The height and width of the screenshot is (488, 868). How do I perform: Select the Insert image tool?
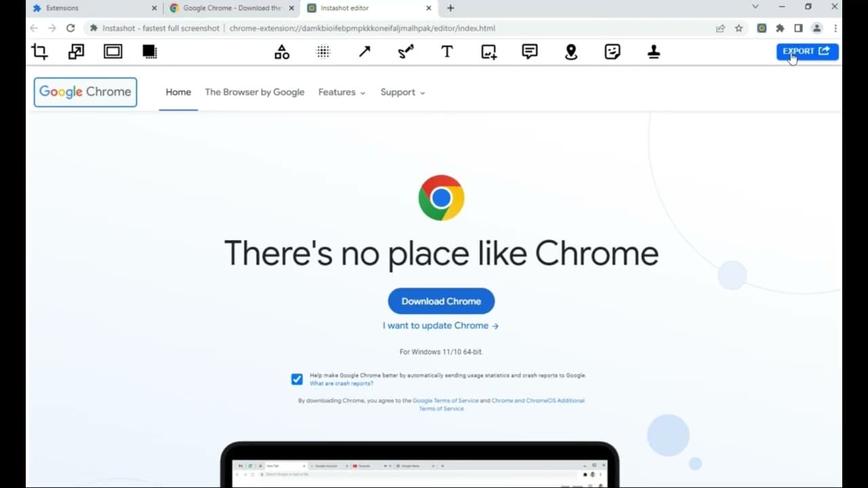(489, 52)
